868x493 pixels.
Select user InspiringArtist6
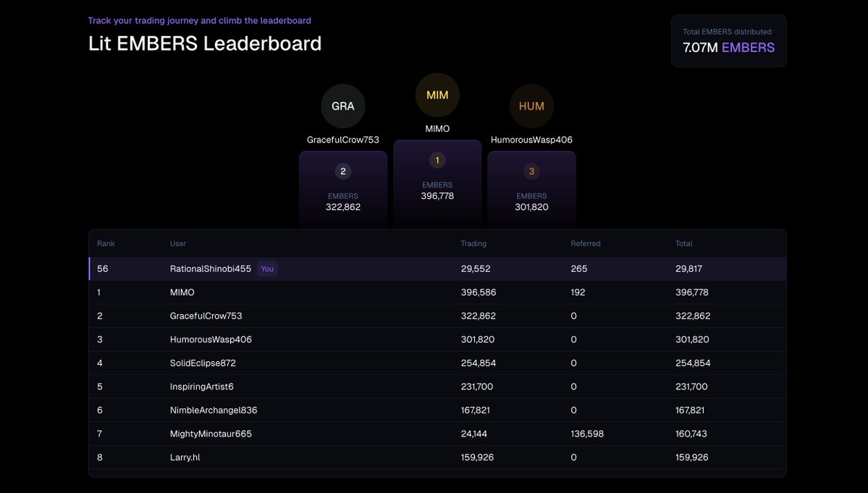[201, 387]
